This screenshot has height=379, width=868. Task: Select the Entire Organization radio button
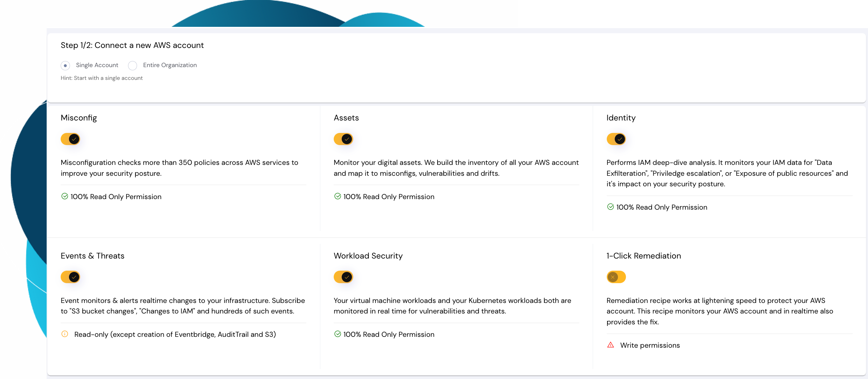pos(133,66)
